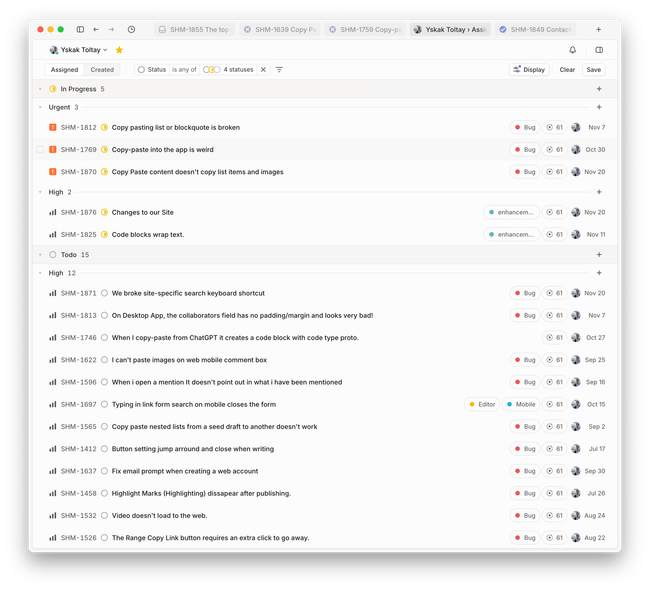Click the Clear filters button
The image size is (650, 590).
567,70
